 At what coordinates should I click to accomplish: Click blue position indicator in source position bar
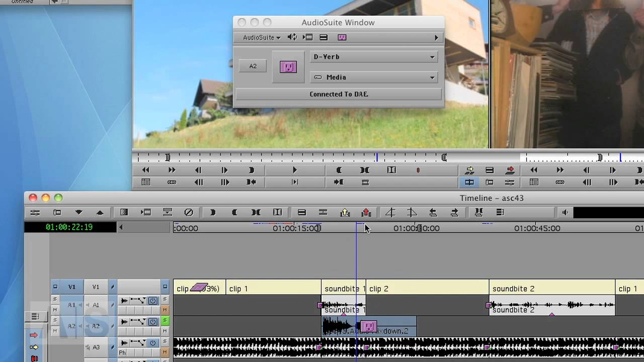click(376, 157)
